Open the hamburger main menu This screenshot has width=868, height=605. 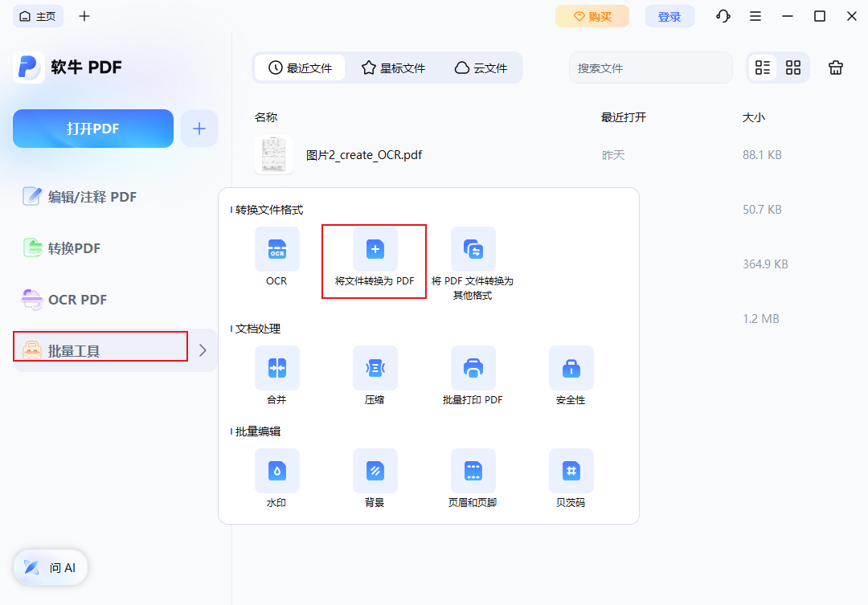point(755,16)
